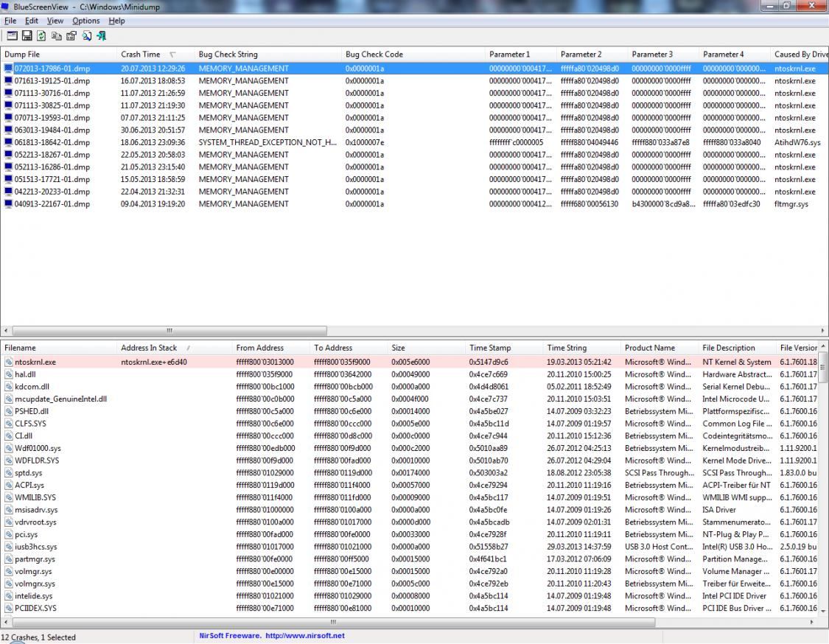Click the lower pane scroll-down arrow
The image size is (829, 644).
[822, 611]
